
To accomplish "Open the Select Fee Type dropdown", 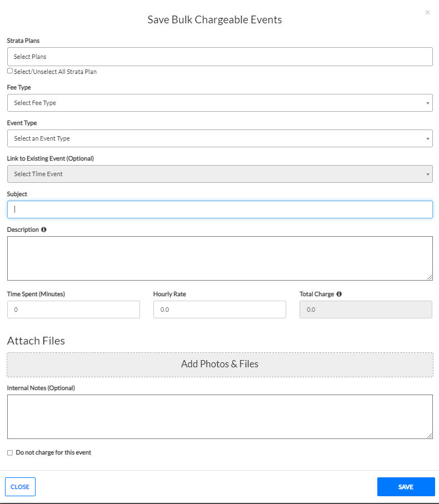I will point(219,103).
